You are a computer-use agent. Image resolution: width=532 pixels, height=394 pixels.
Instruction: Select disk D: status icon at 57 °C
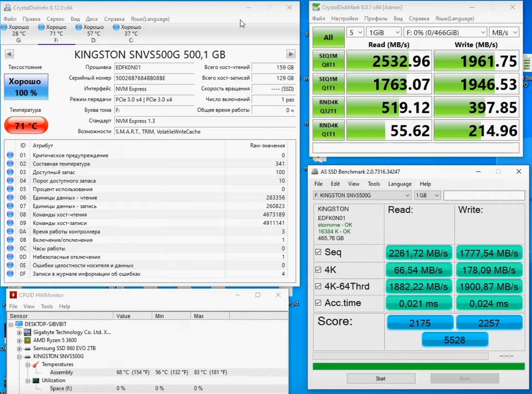(x=79, y=27)
